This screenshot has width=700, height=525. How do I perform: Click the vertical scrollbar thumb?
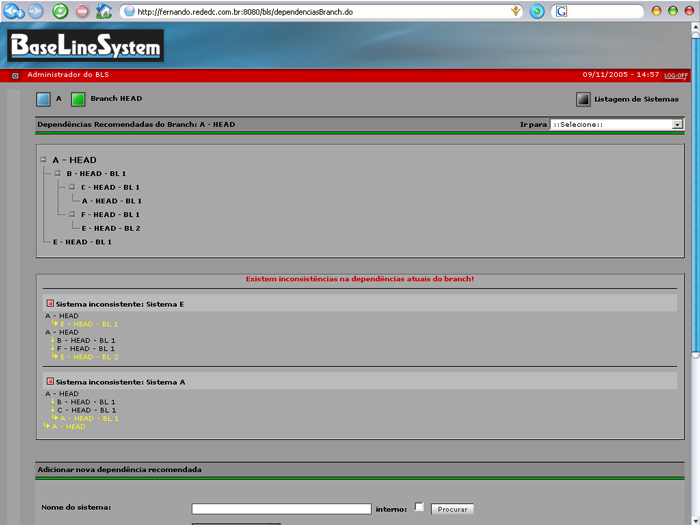695,195
